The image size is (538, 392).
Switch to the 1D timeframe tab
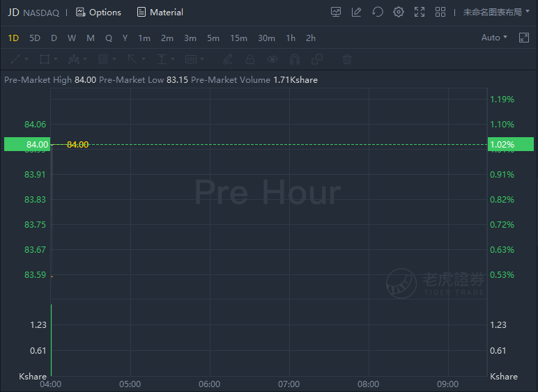pos(13,38)
